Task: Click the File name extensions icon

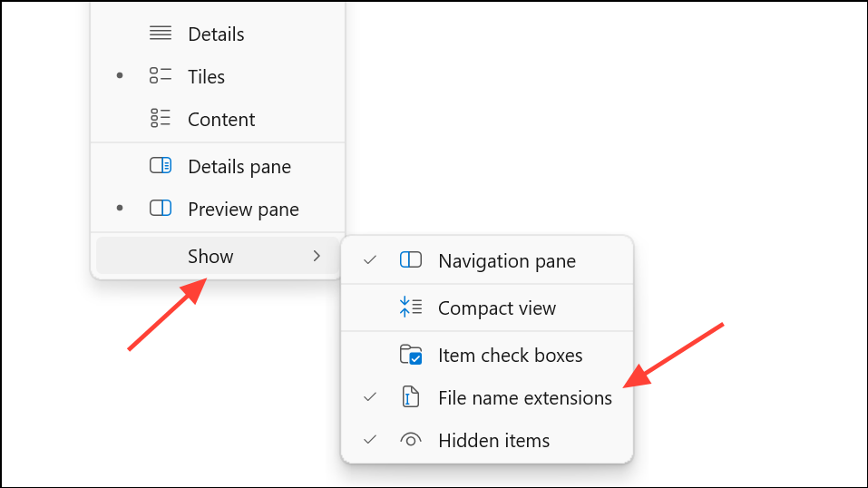Action: (x=411, y=398)
